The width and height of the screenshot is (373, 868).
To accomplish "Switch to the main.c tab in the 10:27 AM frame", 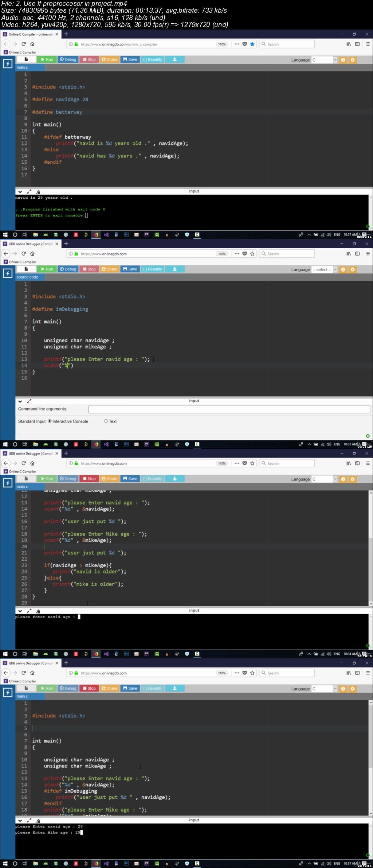I will click(x=30, y=67).
